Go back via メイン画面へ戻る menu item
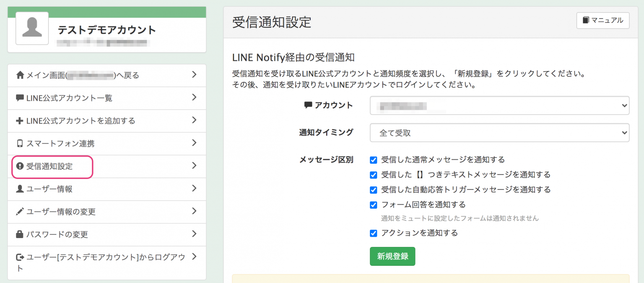 point(107,76)
